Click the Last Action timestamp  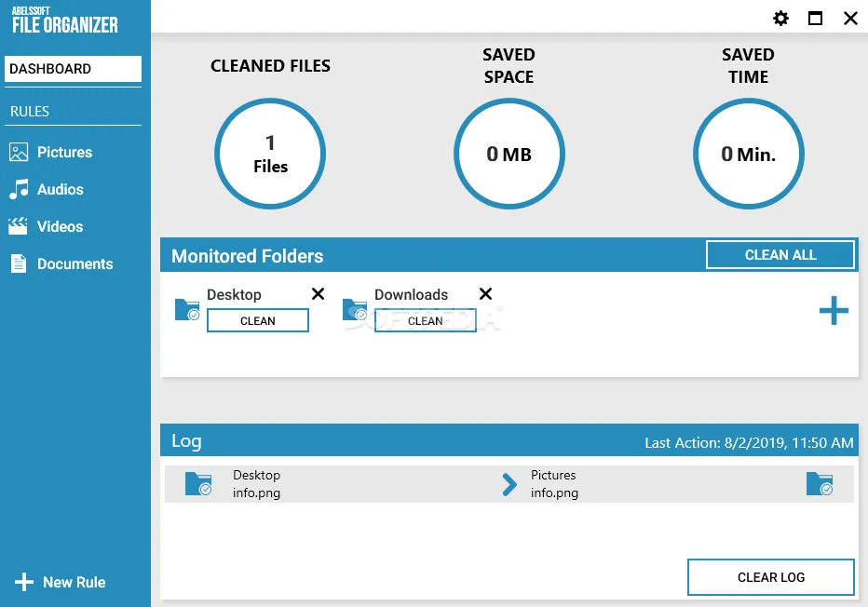749,442
